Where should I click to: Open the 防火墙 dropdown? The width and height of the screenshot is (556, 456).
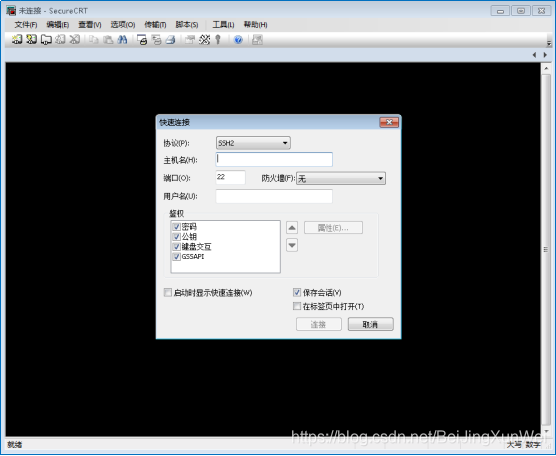(x=341, y=178)
